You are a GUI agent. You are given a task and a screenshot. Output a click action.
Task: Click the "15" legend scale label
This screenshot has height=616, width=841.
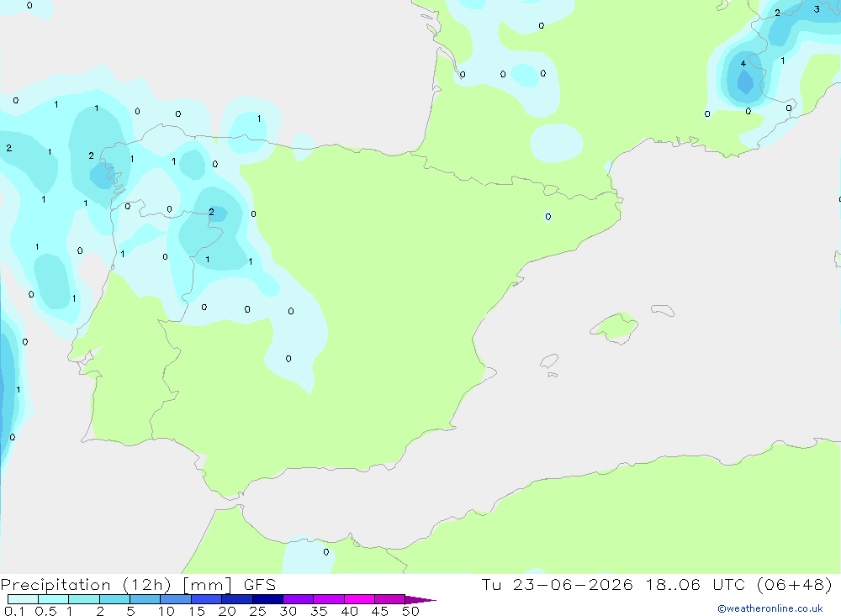coord(197,611)
